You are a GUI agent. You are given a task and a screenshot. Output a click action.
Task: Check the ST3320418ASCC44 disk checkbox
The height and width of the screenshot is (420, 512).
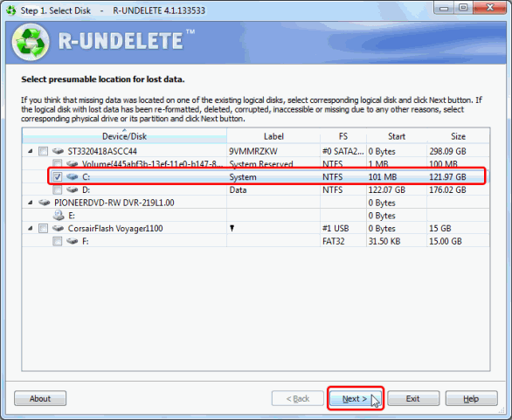43,151
